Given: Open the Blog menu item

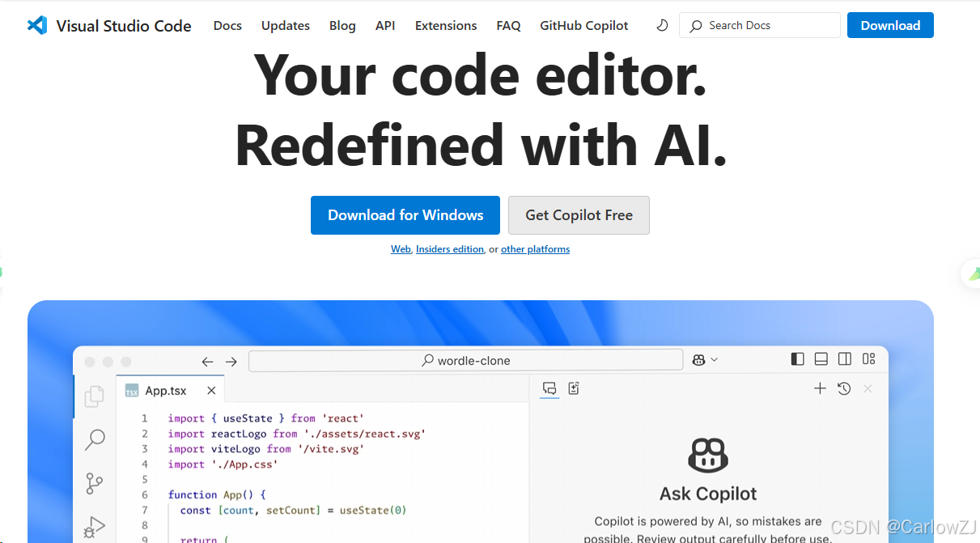Looking at the screenshot, I should pyautogui.click(x=342, y=26).
